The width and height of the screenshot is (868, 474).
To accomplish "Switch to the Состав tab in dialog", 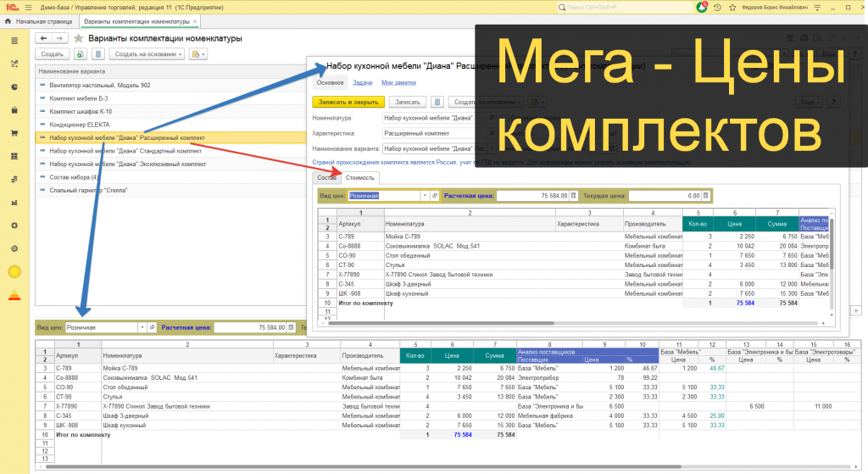I will coord(326,178).
